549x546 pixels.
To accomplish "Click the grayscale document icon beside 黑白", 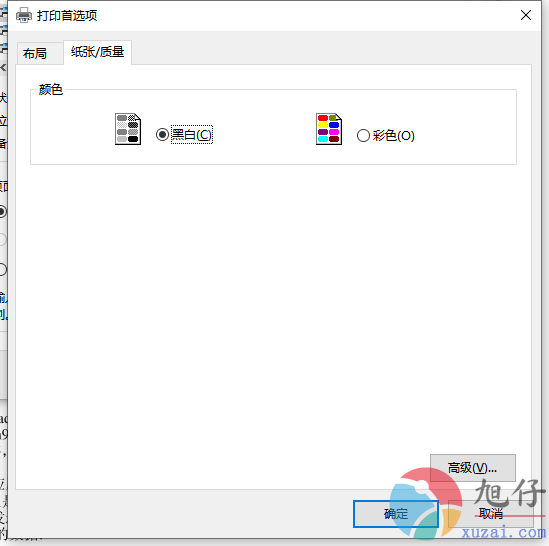I will point(128,129).
